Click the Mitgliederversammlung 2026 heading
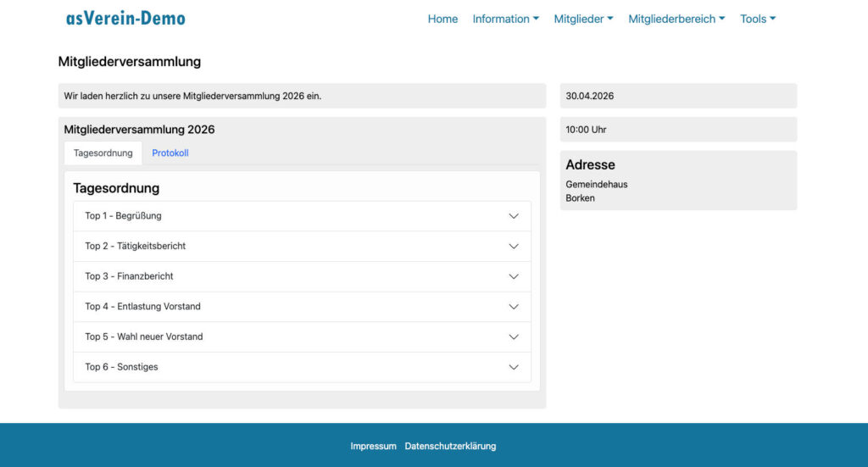This screenshot has width=868, height=467. (x=139, y=130)
